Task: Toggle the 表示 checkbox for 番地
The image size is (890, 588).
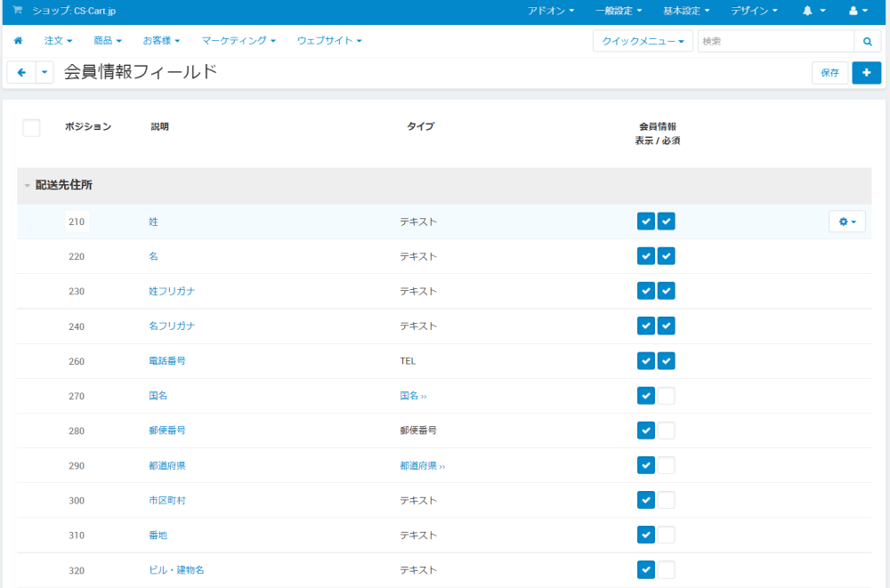Action: click(x=646, y=535)
